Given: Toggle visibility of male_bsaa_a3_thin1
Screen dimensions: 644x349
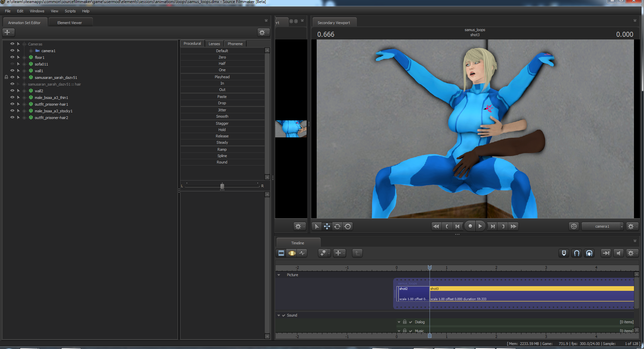Looking at the screenshot, I should click(12, 97).
